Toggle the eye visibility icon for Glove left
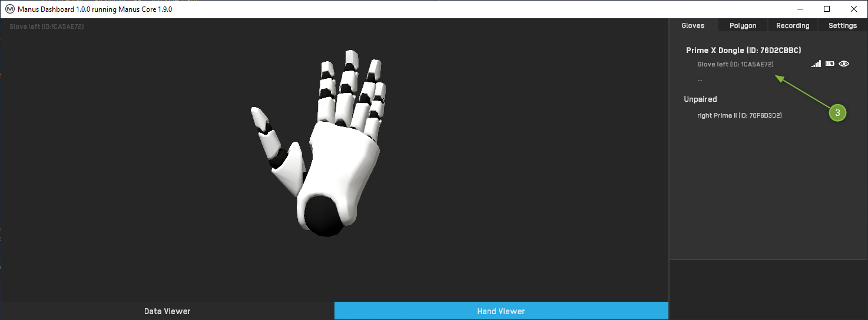 click(844, 64)
